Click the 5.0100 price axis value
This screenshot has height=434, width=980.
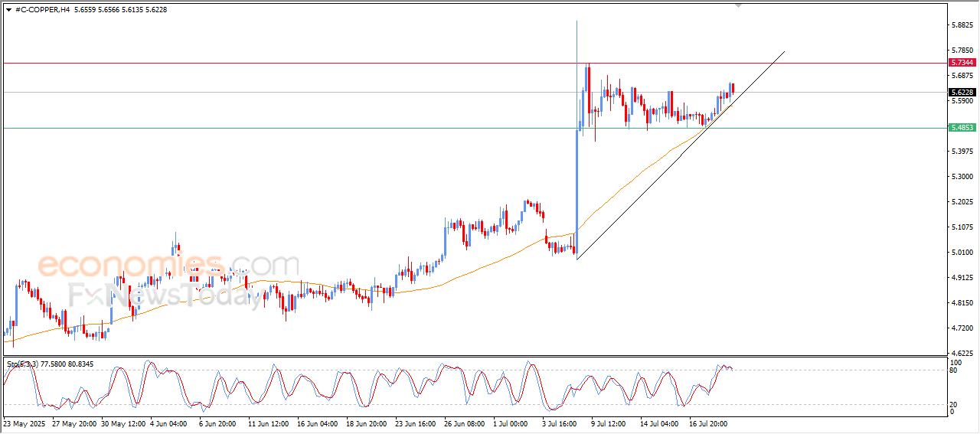962,253
